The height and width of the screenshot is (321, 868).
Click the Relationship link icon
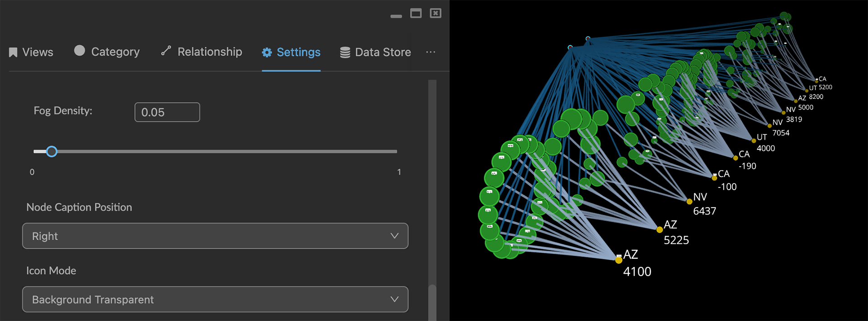tap(166, 51)
